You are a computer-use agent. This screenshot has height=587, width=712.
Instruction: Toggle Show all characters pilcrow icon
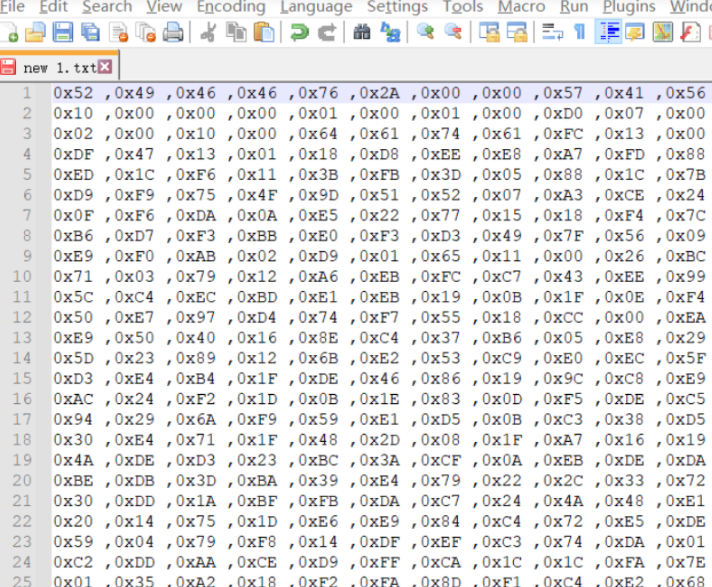(580, 32)
